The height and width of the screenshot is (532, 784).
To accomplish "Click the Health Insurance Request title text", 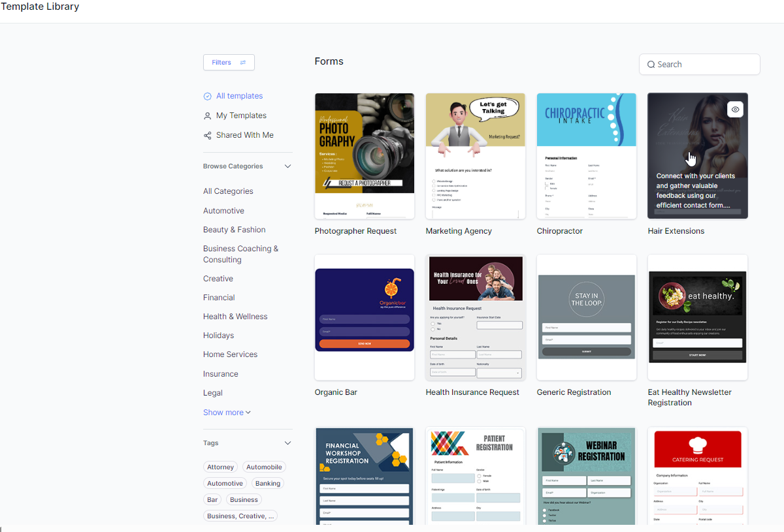I will coord(472,392).
